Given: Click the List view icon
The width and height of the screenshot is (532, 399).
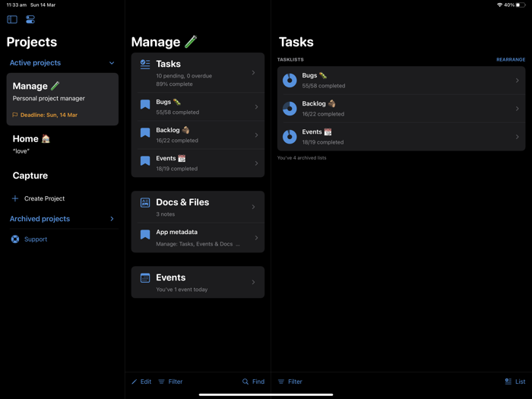Looking at the screenshot, I should 508,382.
